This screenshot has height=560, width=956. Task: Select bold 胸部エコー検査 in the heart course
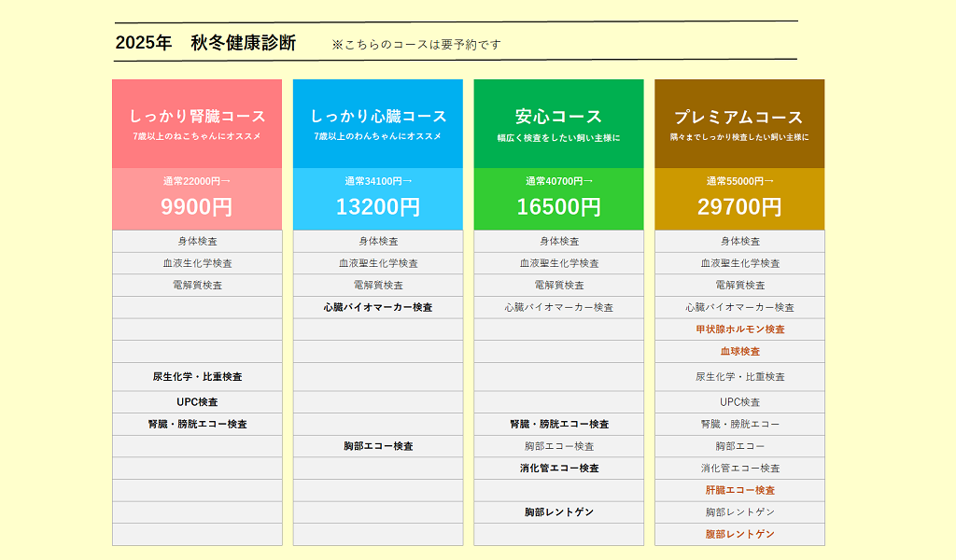tap(378, 447)
